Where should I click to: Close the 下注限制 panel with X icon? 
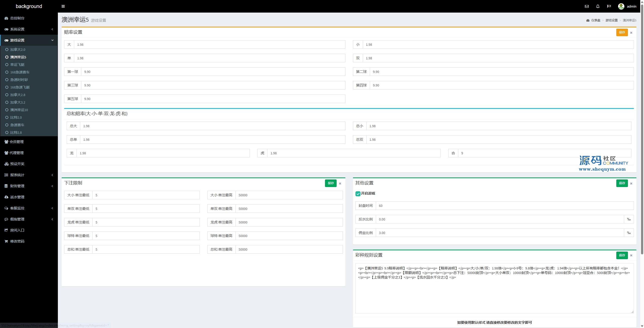(340, 183)
